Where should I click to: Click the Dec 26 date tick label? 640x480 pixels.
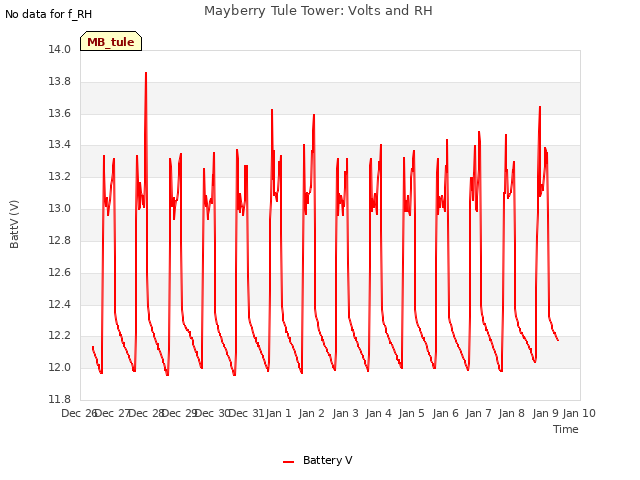tap(79, 413)
